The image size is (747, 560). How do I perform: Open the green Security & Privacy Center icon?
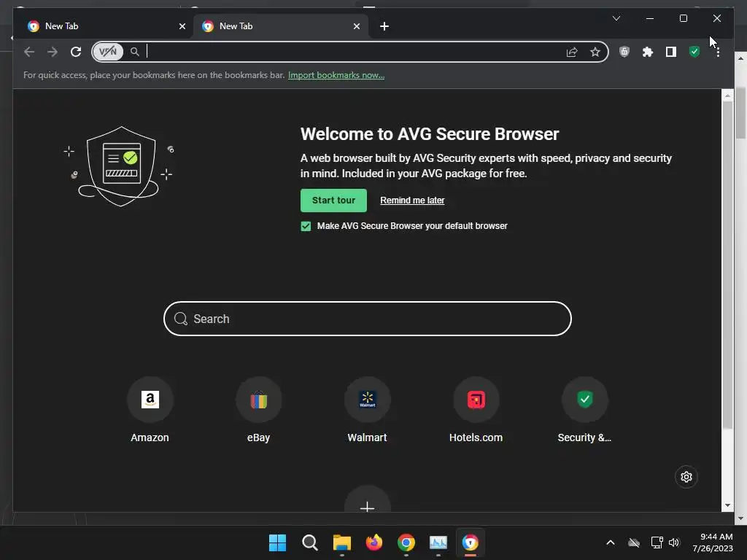[694, 52]
